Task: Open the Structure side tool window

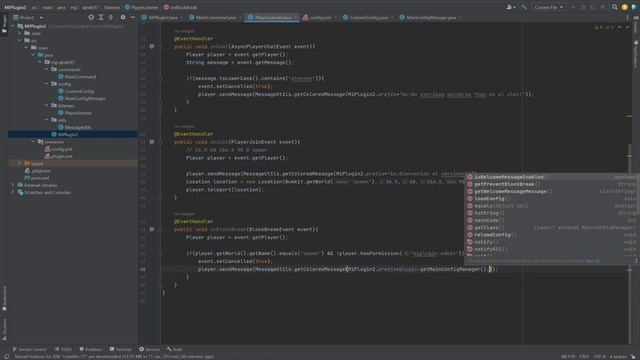Action: [x=4, y=329]
